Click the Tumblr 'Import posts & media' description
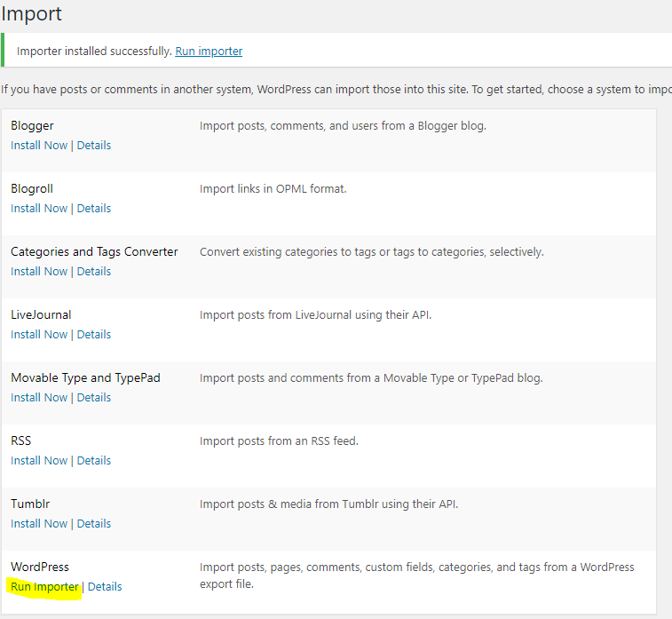 (328, 504)
